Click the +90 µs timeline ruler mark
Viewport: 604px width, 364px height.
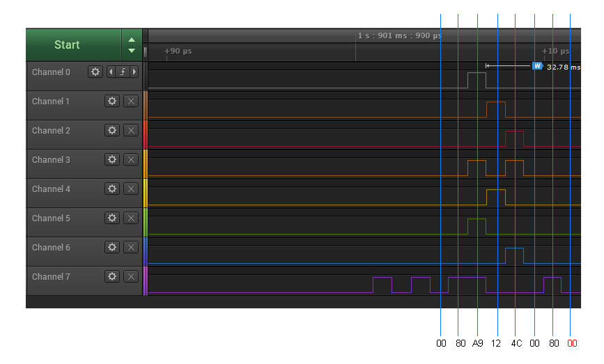coord(178,51)
